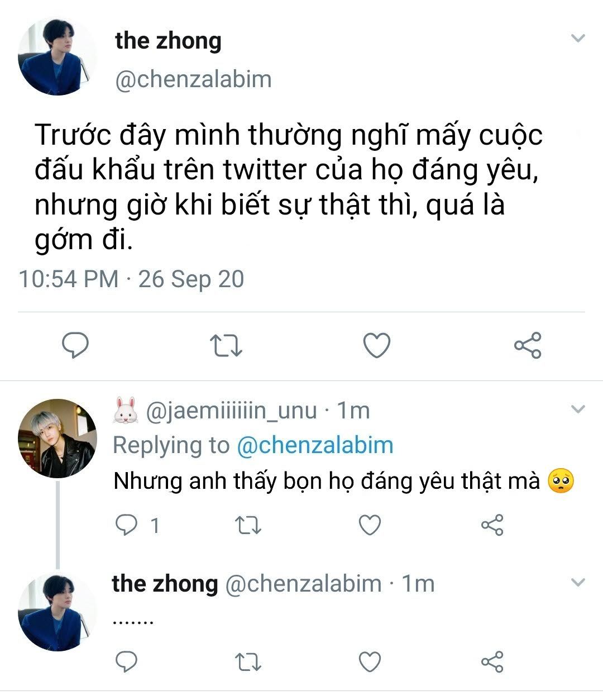603x700 pixels.
Task: Open the @chenzalabim mention link in reply
Action: 315,445
